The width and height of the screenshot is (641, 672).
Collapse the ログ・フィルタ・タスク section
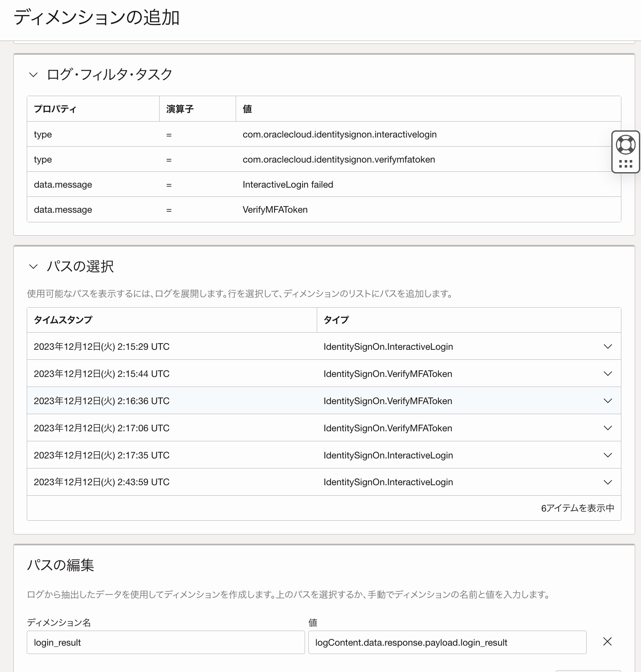pos(33,75)
